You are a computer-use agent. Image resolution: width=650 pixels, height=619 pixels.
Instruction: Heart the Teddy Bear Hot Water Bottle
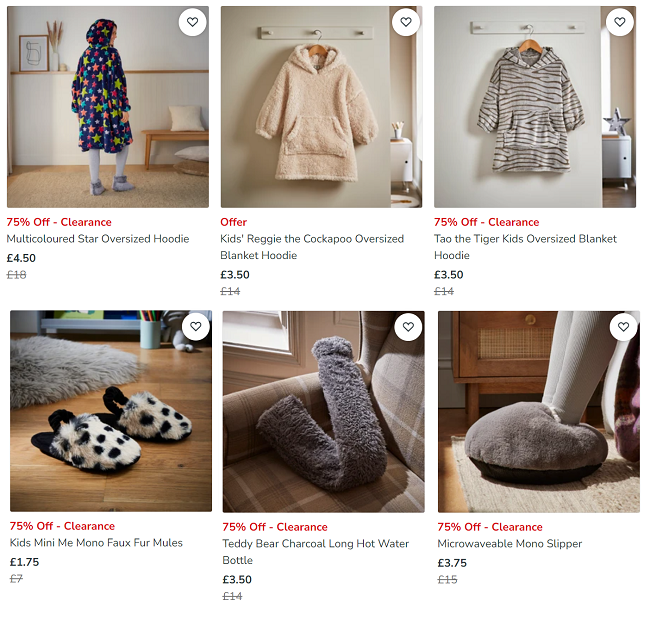pos(408,327)
